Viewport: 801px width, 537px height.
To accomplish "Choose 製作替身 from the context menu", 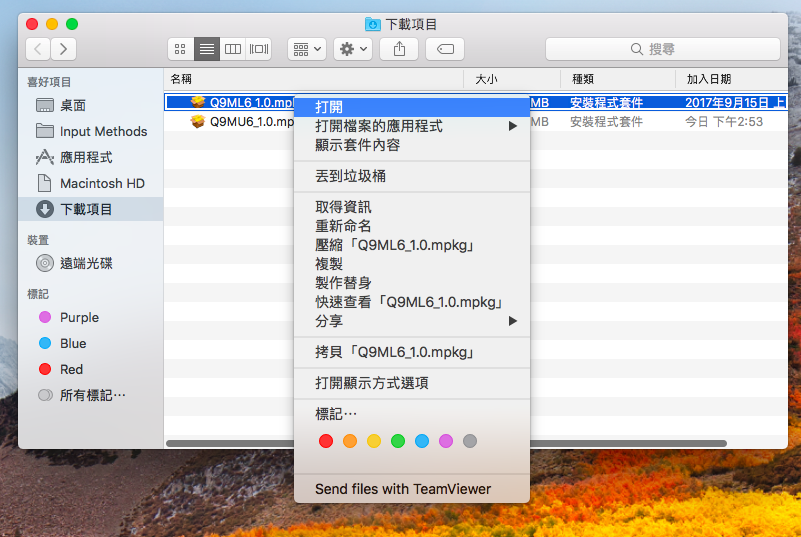I will pos(412,283).
